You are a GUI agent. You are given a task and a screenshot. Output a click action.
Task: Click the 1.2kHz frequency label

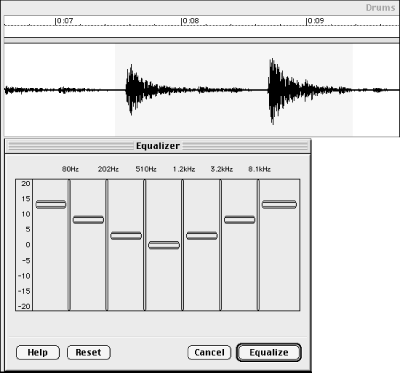(x=184, y=169)
